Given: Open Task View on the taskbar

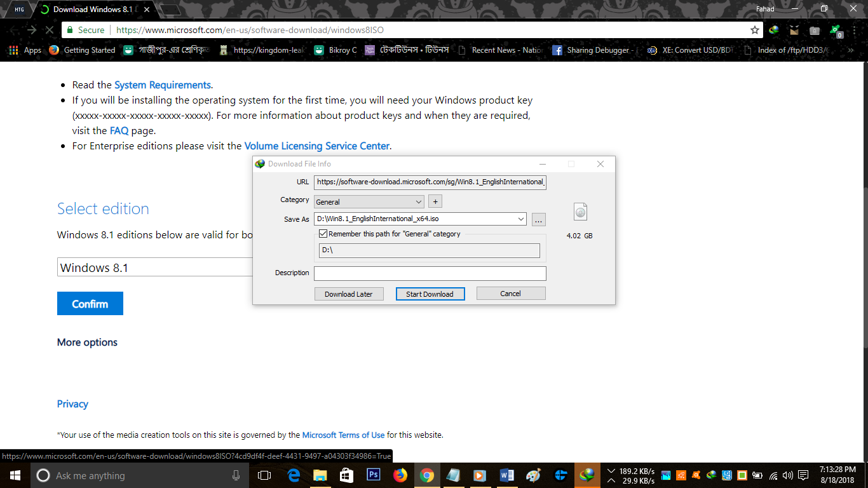Looking at the screenshot, I should pyautogui.click(x=264, y=475).
